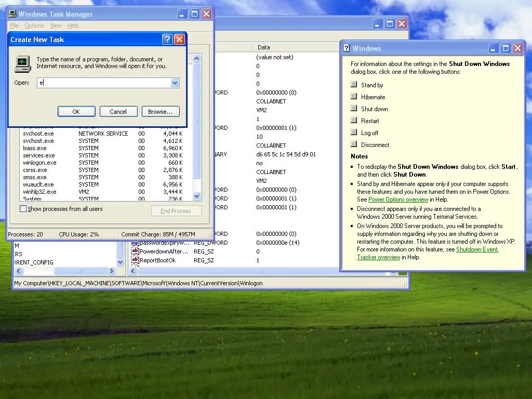Open the File menu in Task Manager
The width and height of the screenshot is (532, 399).
[x=14, y=25]
